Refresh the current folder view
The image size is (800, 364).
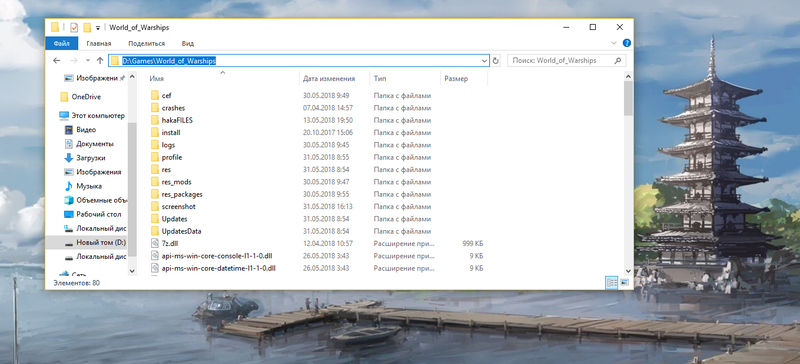pos(495,61)
